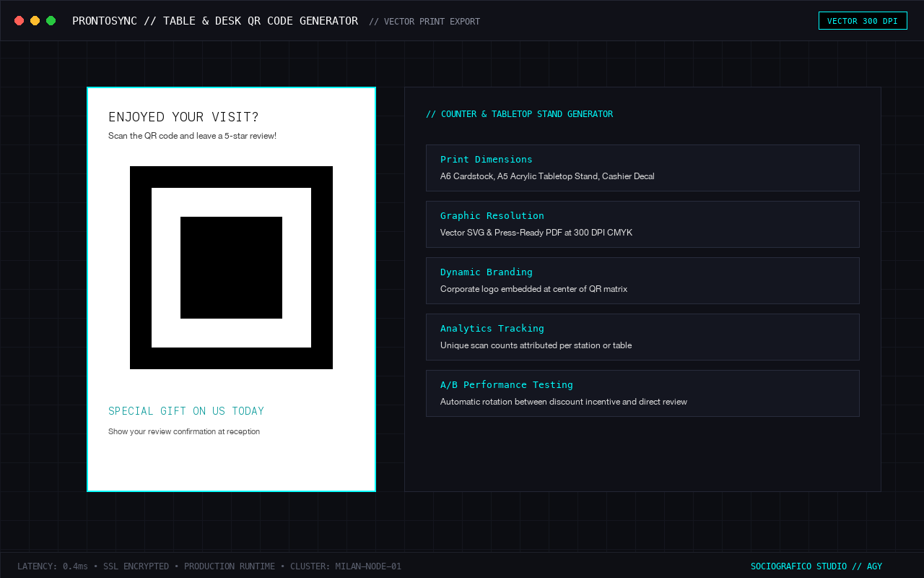Viewport: 924px width, 578px height.
Task: Click the Automatic rotation description text
Action: pyautogui.click(x=564, y=402)
